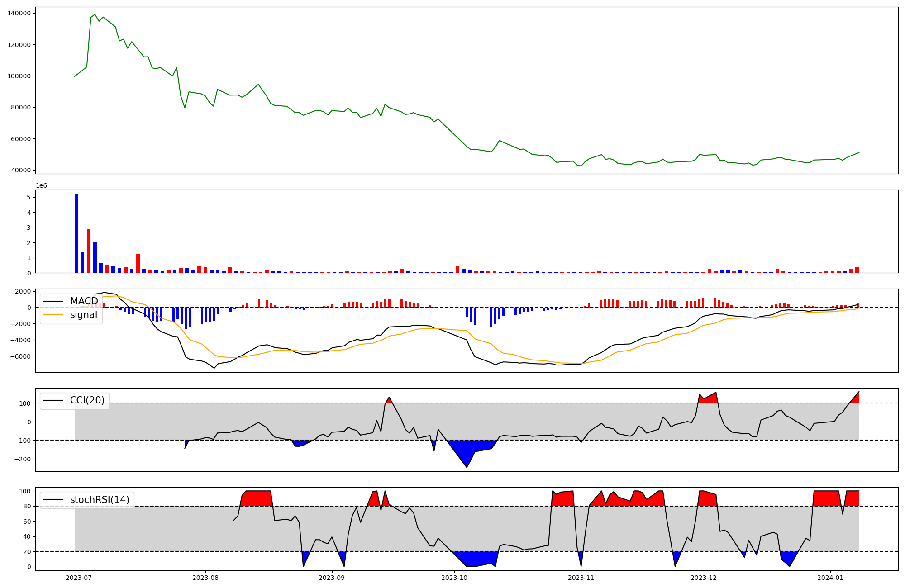
Task: Click the CCI(20) legend label
Action: (87, 400)
